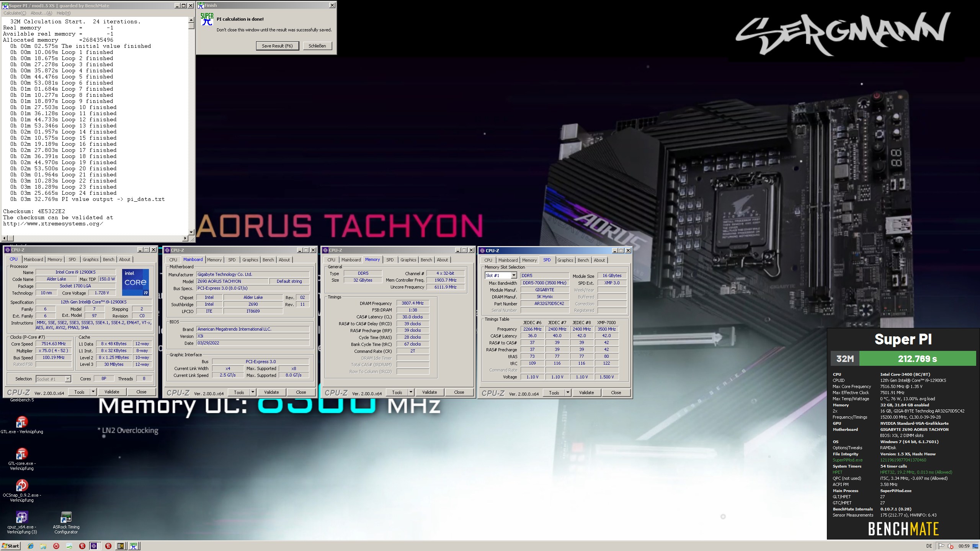Image resolution: width=980 pixels, height=551 pixels.
Task: Select Mainboard tab in CPU-Z CPU window
Action: pos(33,259)
